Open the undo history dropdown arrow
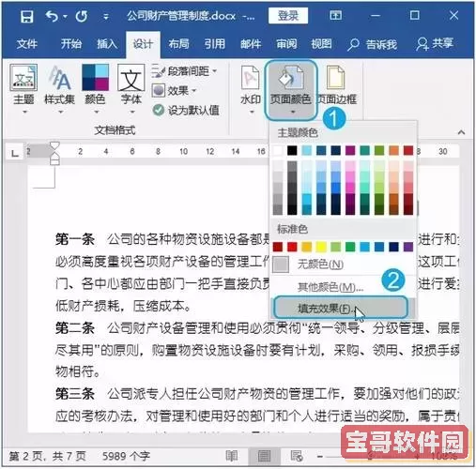476x469 pixels. coord(65,16)
